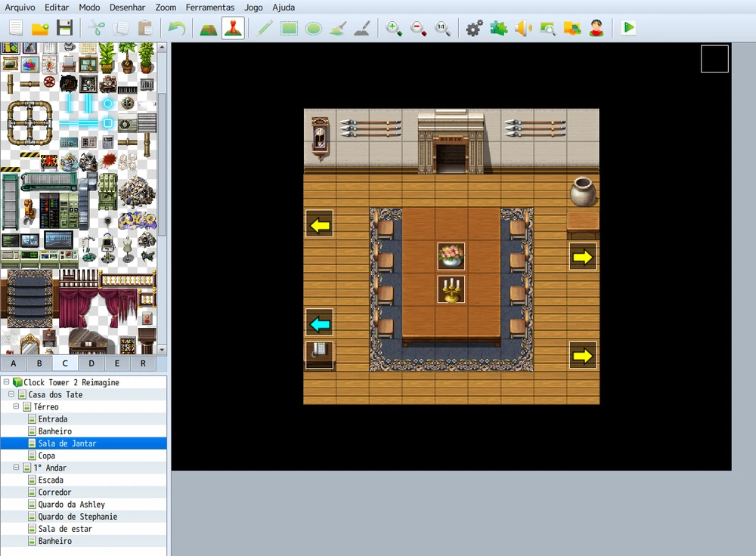This screenshot has height=556, width=756.
Task: Select the Pencil drawing tool
Action: point(265,29)
